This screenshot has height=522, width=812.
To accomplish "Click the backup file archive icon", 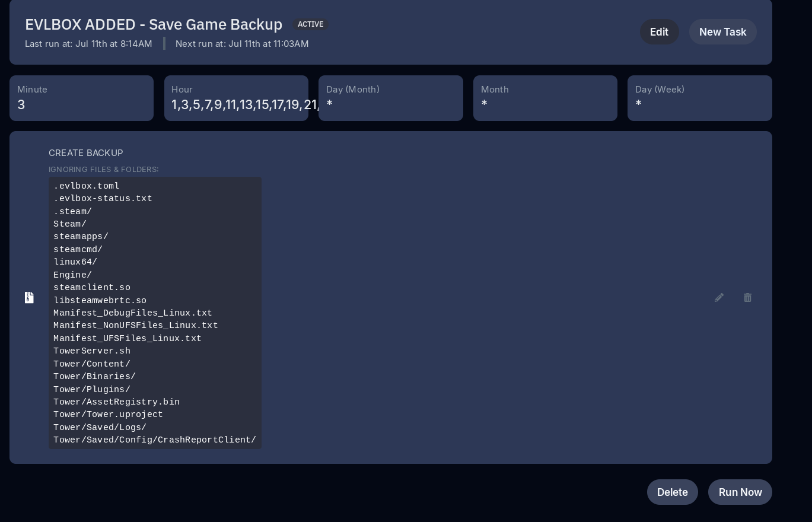I will [29, 297].
